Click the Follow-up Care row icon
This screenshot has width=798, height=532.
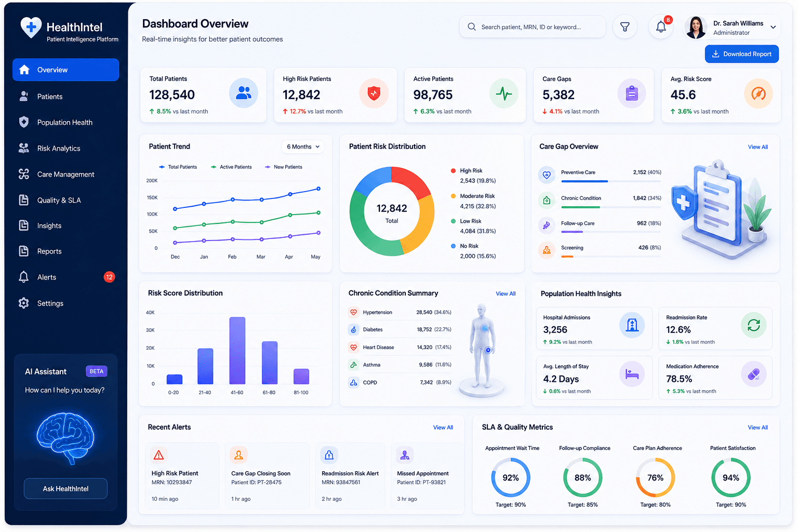(x=547, y=225)
